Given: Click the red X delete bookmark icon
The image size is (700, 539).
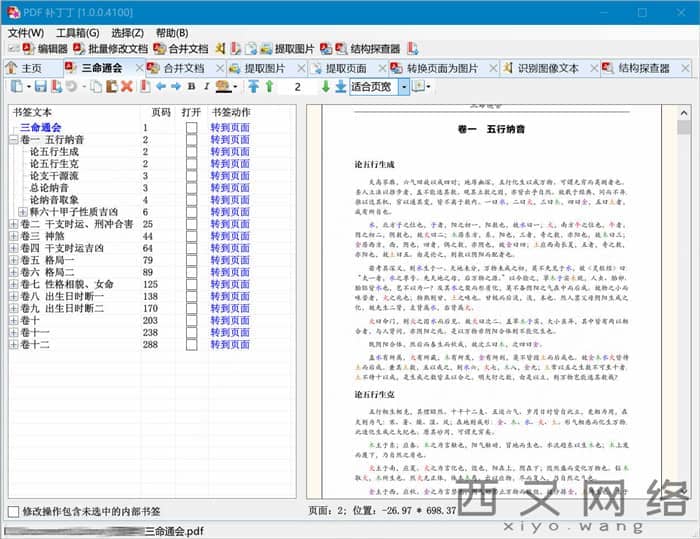Looking at the screenshot, I should tap(127, 87).
